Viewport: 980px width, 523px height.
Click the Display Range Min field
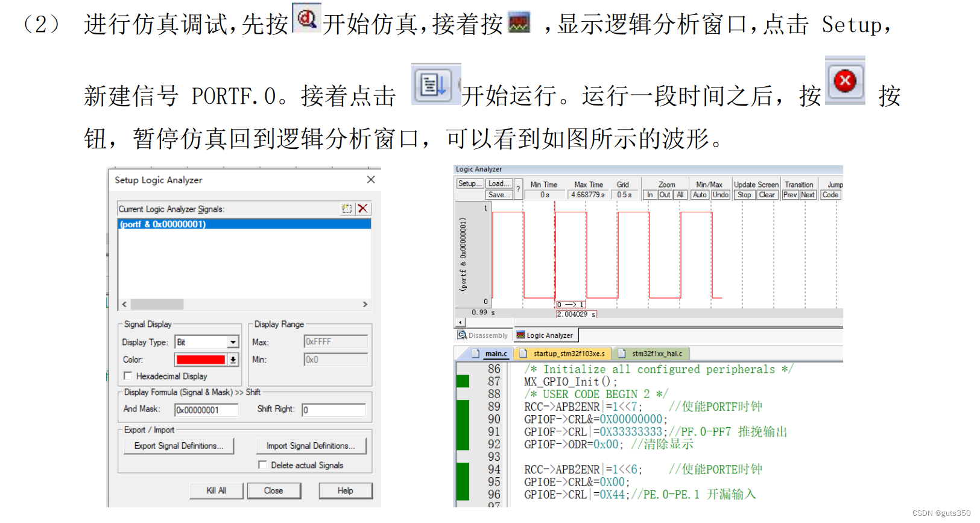[x=335, y=360]
